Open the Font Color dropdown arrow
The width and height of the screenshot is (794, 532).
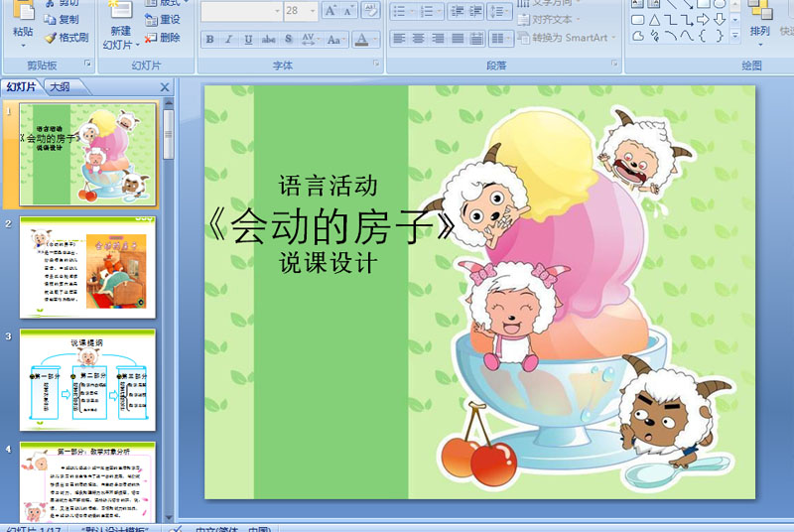pyautogui.click(x=375, y=39)
